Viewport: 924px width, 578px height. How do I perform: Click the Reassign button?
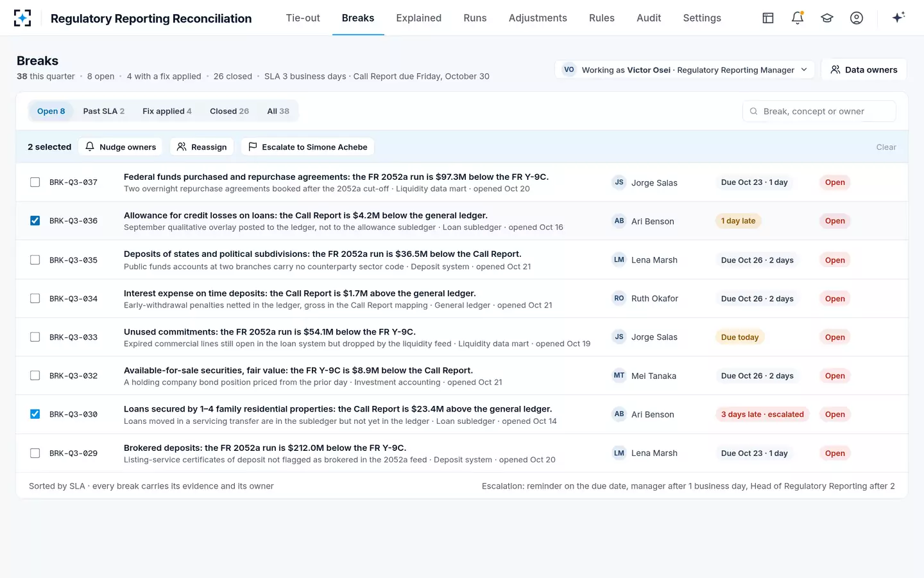(x=201, y=147)
